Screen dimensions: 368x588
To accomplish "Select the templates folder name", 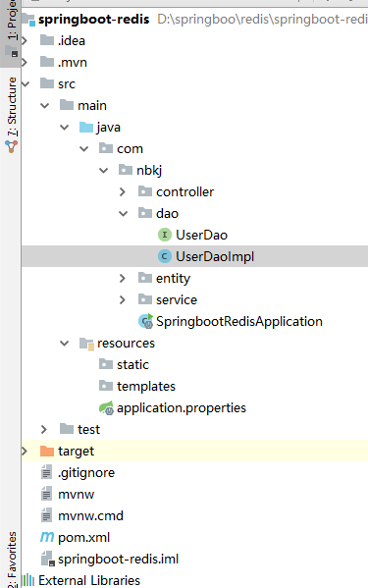I will [146, 386].
